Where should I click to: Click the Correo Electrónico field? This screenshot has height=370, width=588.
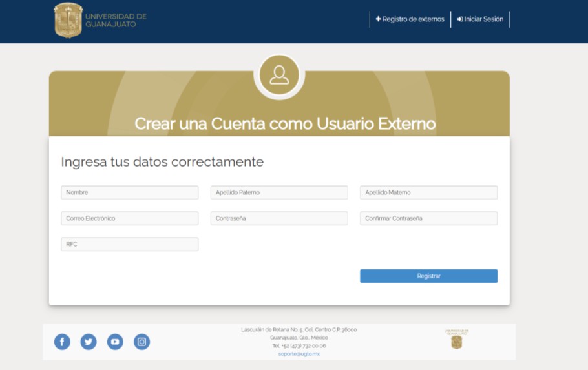tap(130, 218)
